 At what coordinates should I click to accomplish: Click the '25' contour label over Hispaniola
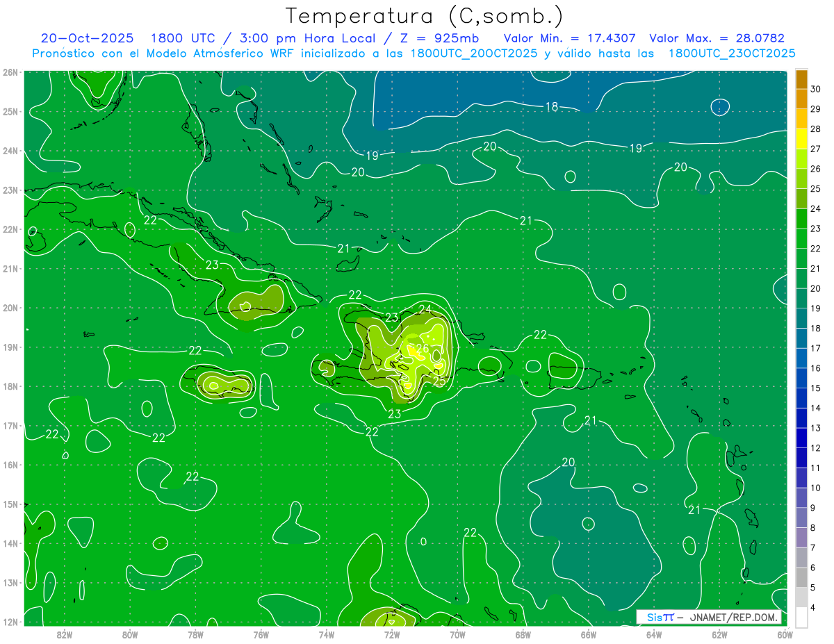point(439,381)
